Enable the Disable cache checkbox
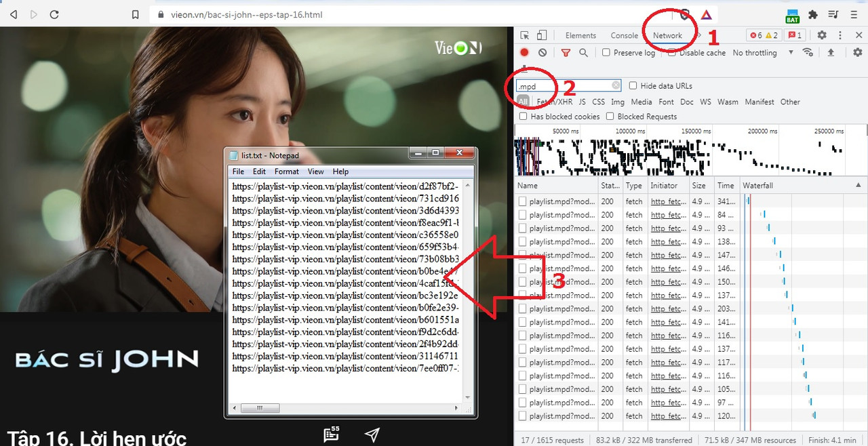This screenshot has height=446, width=868. (x=672, y=52)
